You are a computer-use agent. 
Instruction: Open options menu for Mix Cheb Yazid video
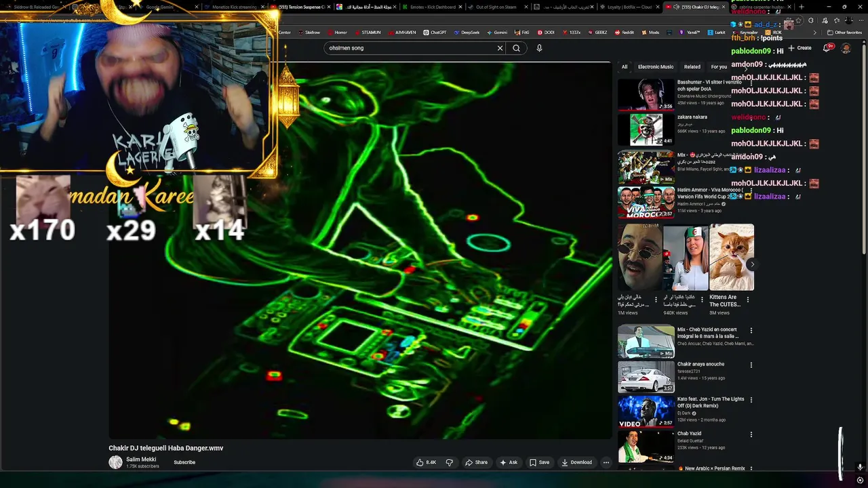[x=751, y=330]
